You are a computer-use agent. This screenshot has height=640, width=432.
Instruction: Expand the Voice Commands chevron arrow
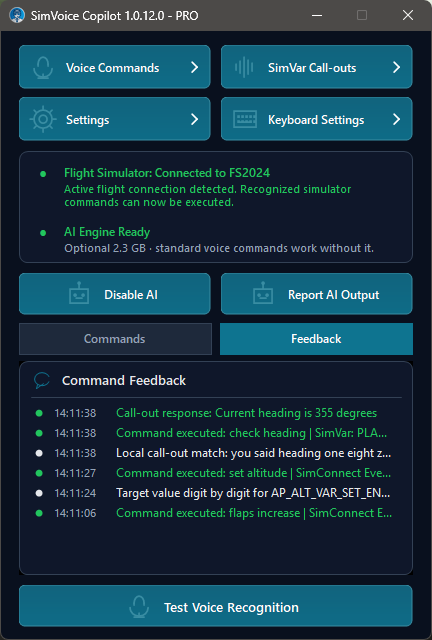click(194, 67)
